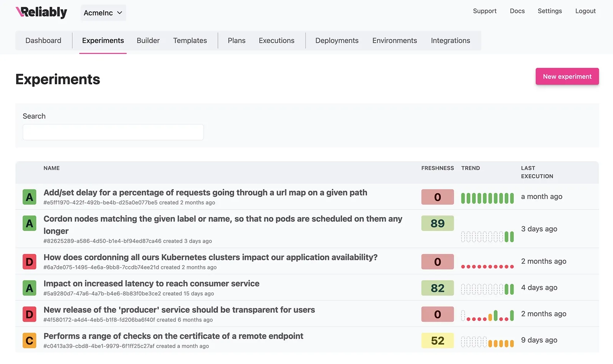Viewport: 613px width, 364px height.
Task: Click '3 days ago' last execution text
Action: [x=539, y=229]
